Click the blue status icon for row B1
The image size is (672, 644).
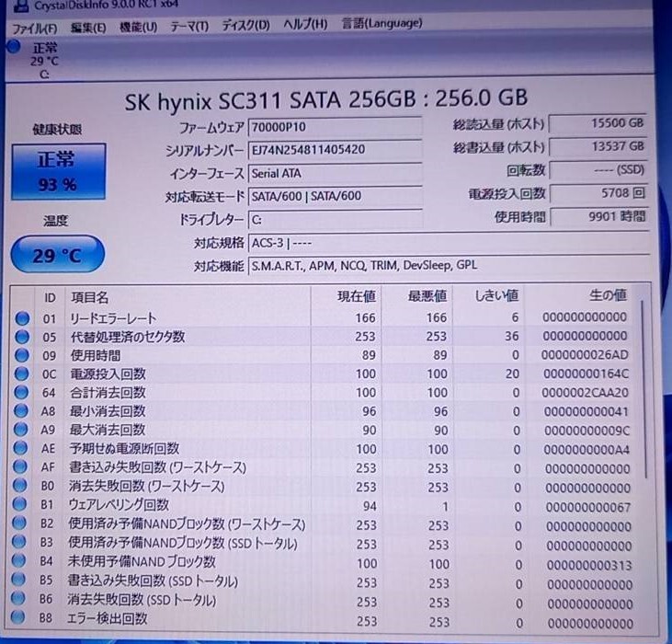click(19, 504)
